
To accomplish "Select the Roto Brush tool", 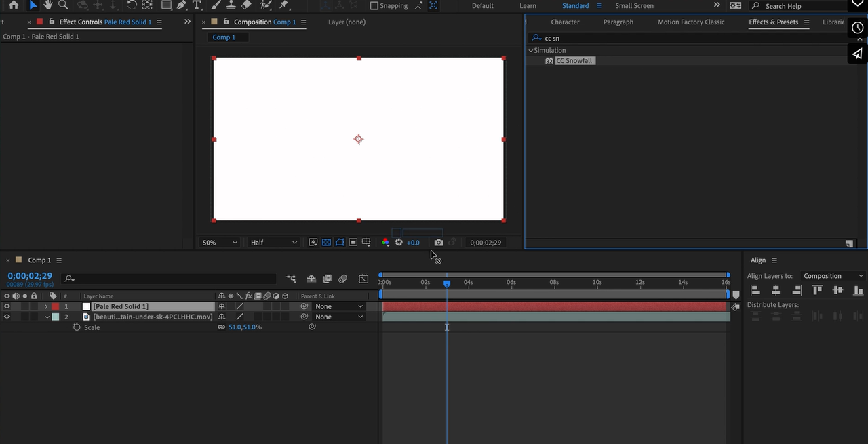I will 266,5.
